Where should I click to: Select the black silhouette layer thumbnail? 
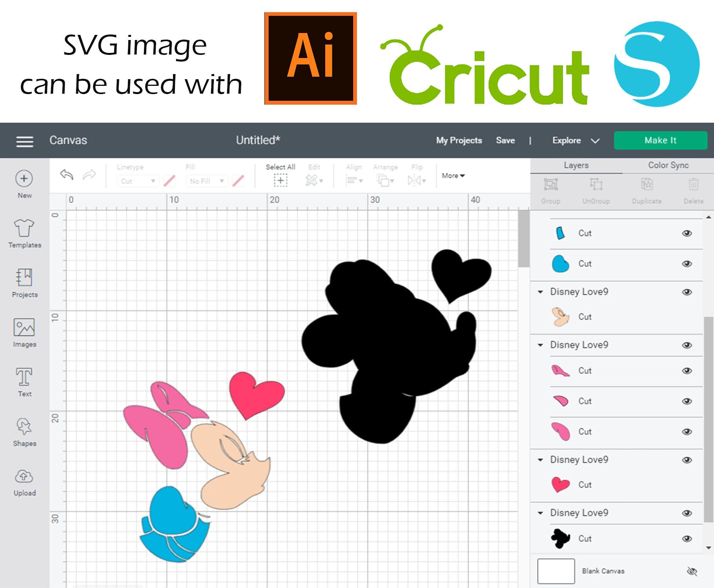561,538
